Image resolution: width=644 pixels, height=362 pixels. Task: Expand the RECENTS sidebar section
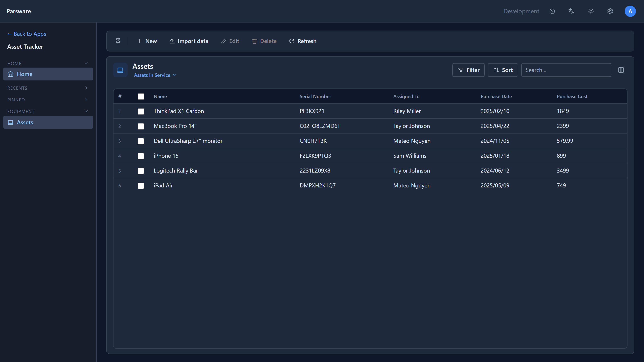click(48, 88)
